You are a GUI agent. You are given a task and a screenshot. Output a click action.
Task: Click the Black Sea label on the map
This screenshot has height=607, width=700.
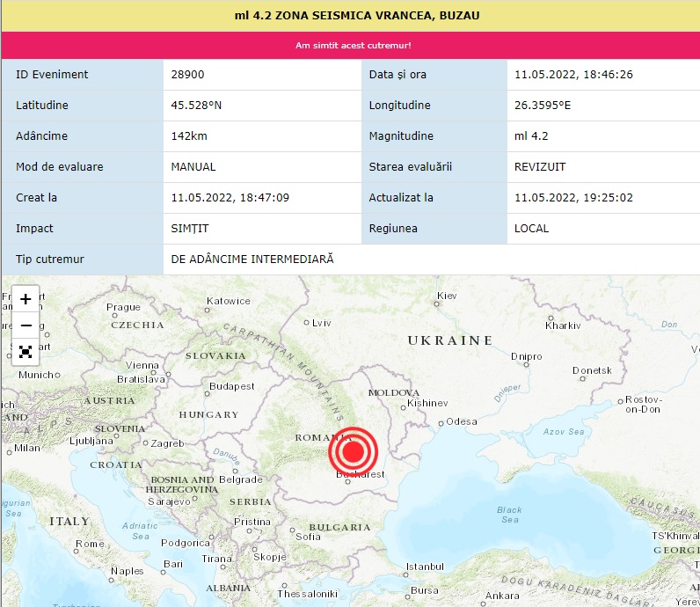click(x=510, y=515)
